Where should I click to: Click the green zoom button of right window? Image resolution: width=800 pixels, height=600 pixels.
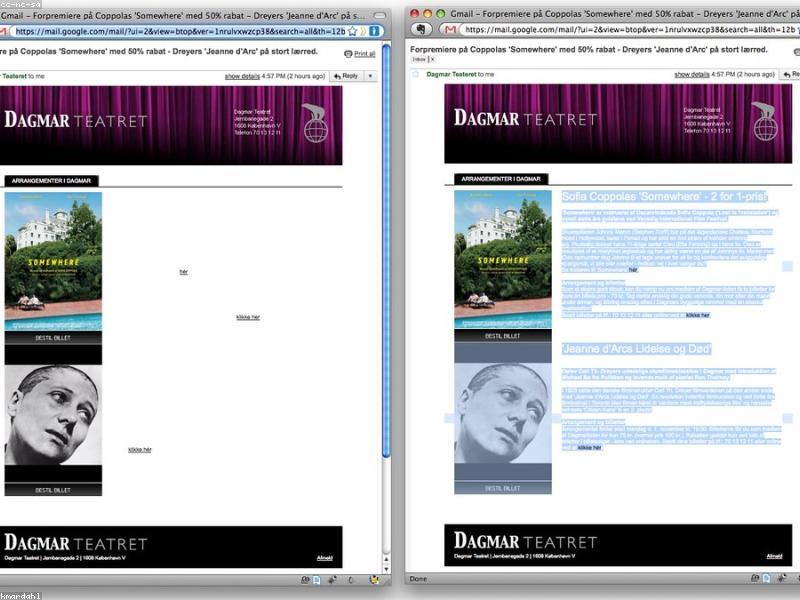[441, 13]
